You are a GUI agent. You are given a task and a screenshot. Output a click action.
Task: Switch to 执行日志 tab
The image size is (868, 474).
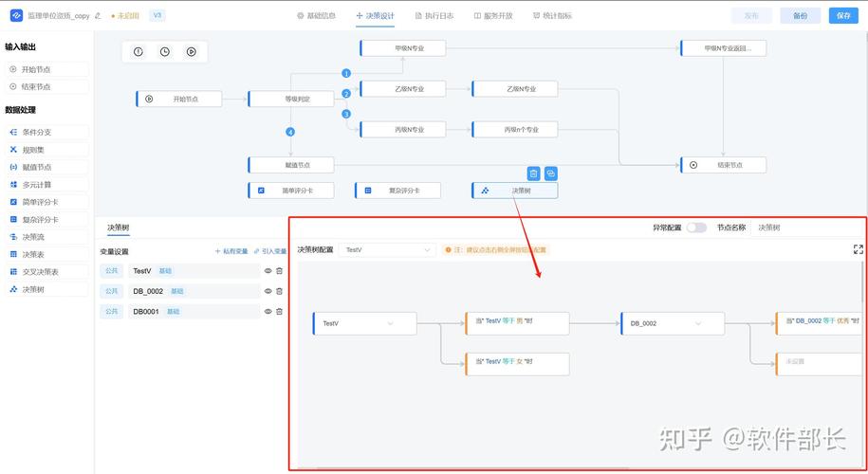tap(434, 16)
